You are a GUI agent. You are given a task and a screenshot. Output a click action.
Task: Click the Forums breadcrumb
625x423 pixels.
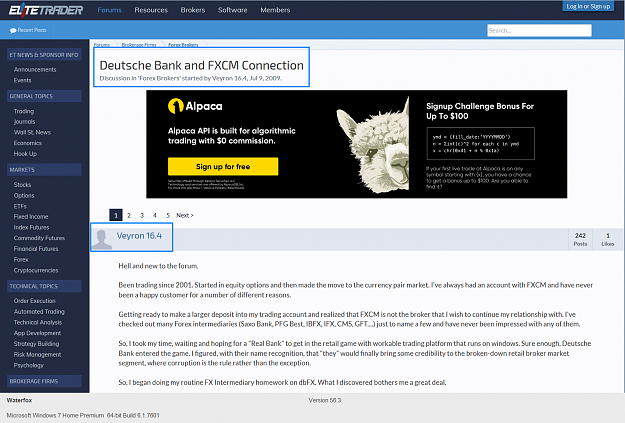(102, 45)
